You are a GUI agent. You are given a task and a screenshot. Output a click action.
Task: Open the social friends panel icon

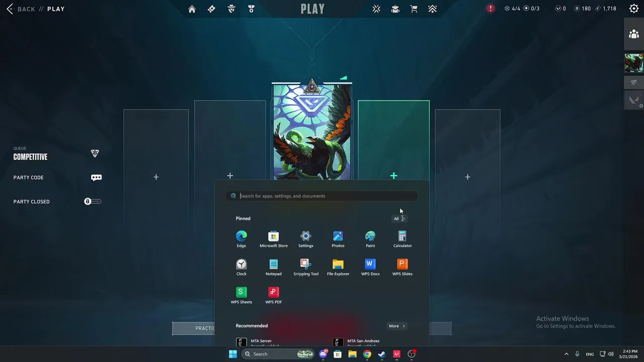click(x=634, y=34)
